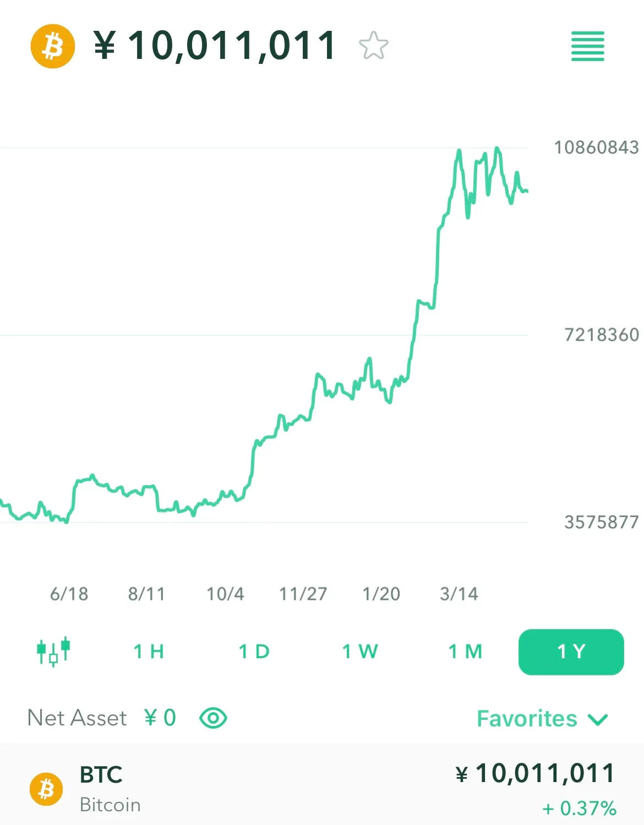Hide net asset with the eye icon
The width and height of the screenshot is (644, 825).
214,718
